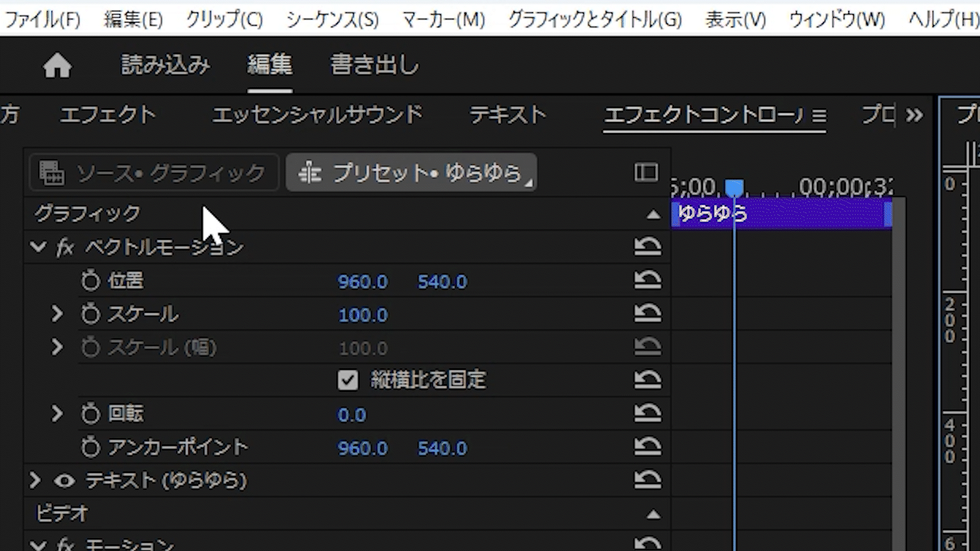Toggle スケール (幅) animation stopwatch
Viewport: 980px width, 551px height.
point(91,347)
